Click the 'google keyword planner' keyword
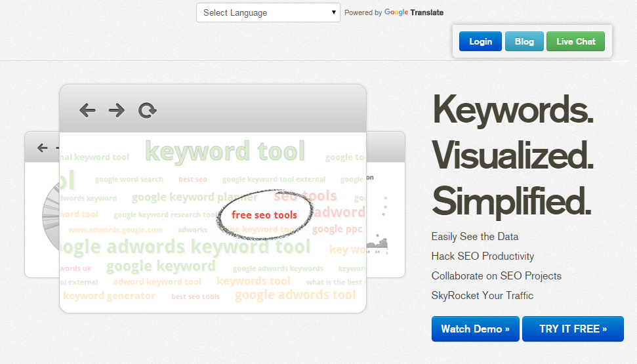Image resolution: width=637 pixels, height=364 pixels. [x=195, y=197]
